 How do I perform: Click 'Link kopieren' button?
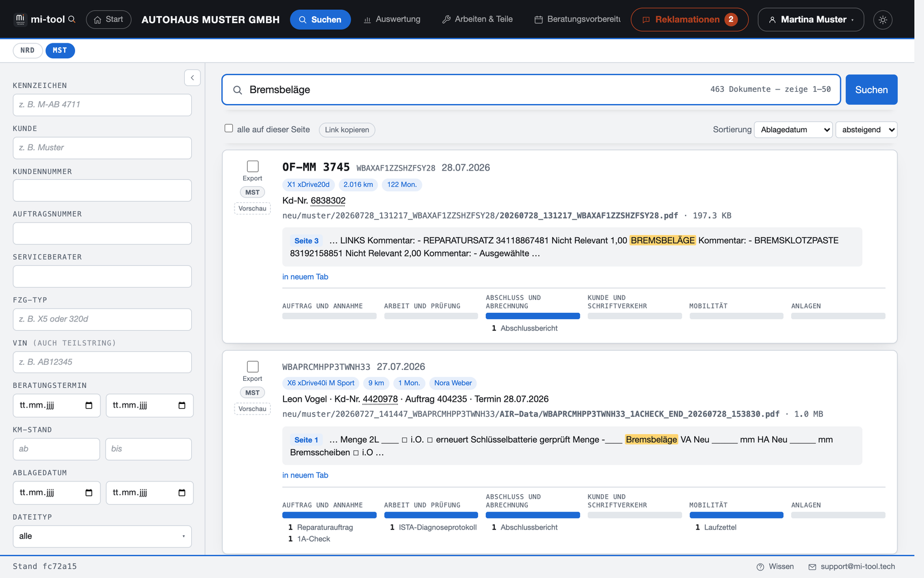347,129
